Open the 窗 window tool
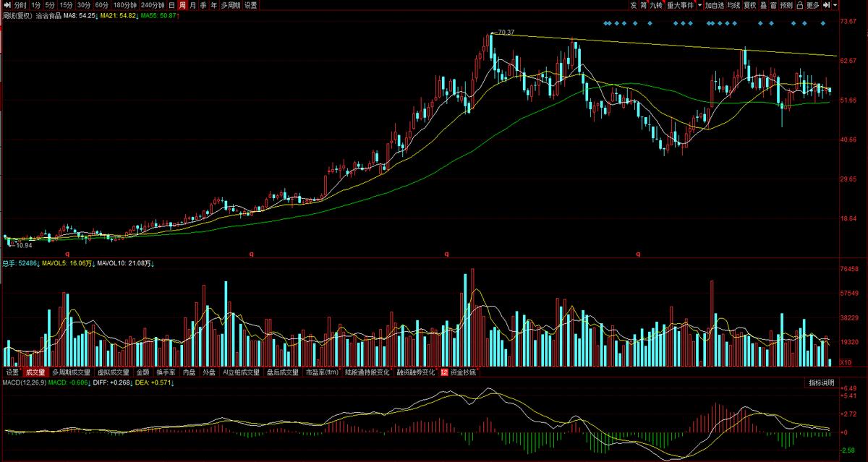The width and height of the screenshot is (868, 462). (773, 5)
